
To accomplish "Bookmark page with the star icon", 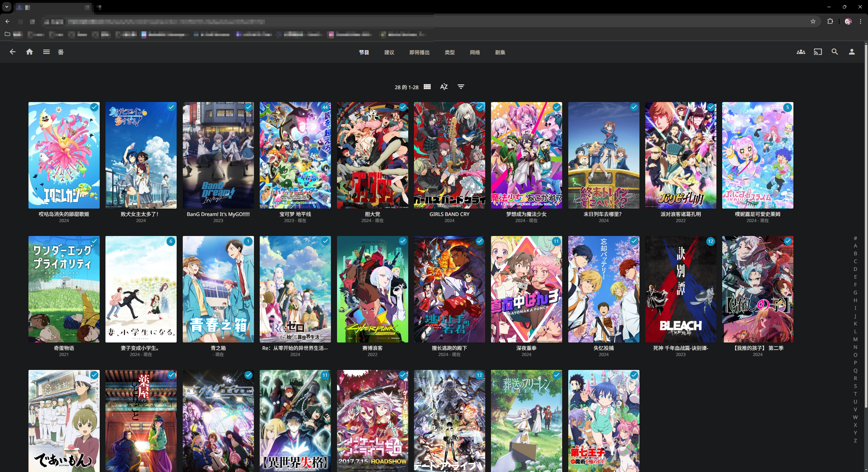I will click(813, 21).
